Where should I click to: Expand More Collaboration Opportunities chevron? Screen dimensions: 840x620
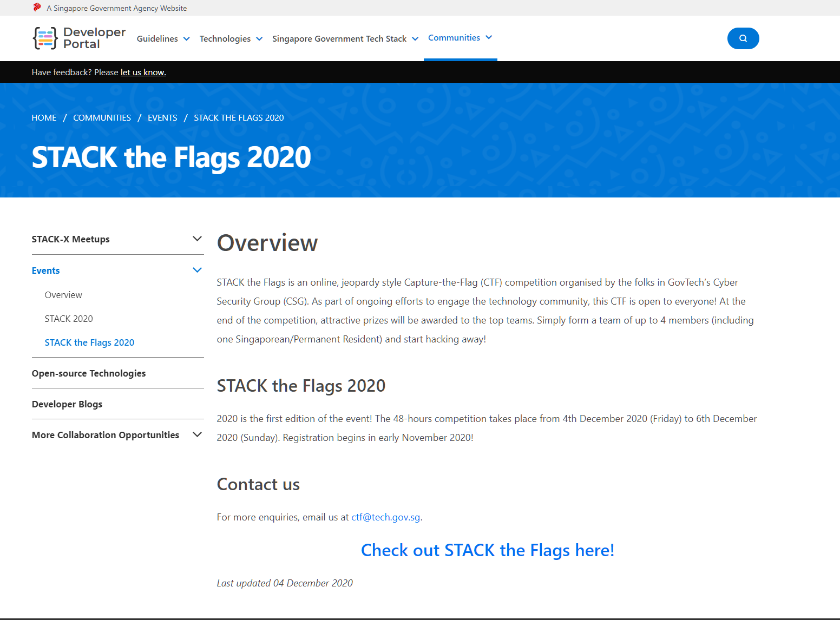click(197, 435)
